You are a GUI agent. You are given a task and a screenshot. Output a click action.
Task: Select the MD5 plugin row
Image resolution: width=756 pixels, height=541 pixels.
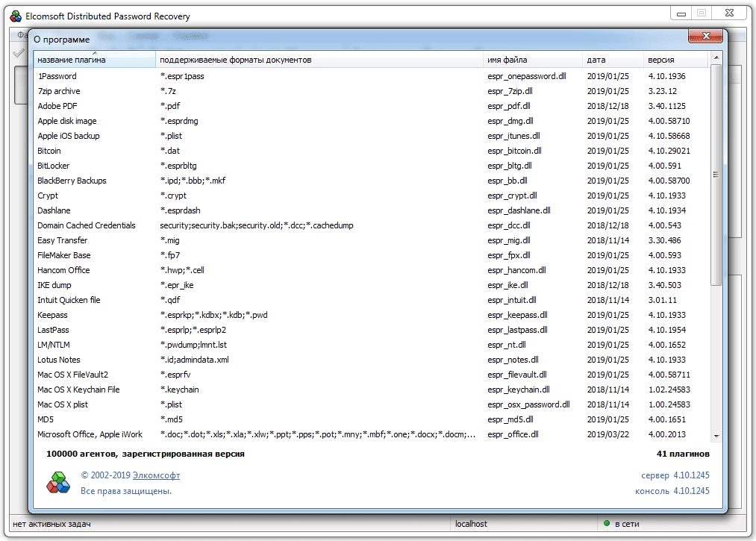click(x=371, y=420)
